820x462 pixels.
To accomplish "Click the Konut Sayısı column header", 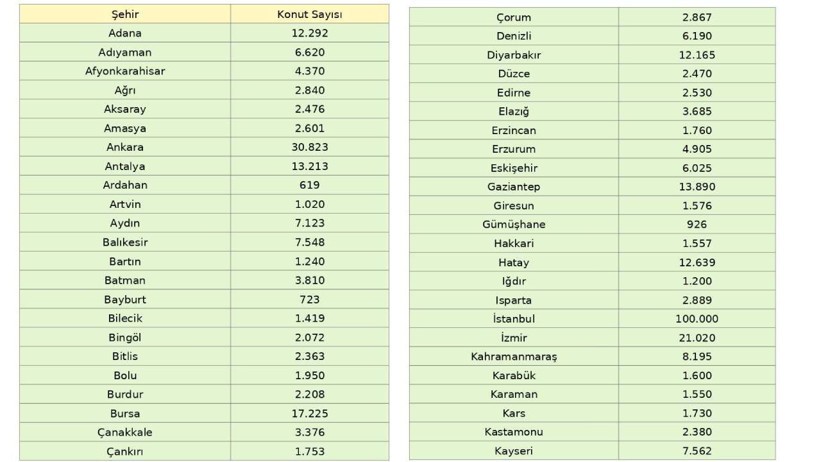I will coord(309,14).
